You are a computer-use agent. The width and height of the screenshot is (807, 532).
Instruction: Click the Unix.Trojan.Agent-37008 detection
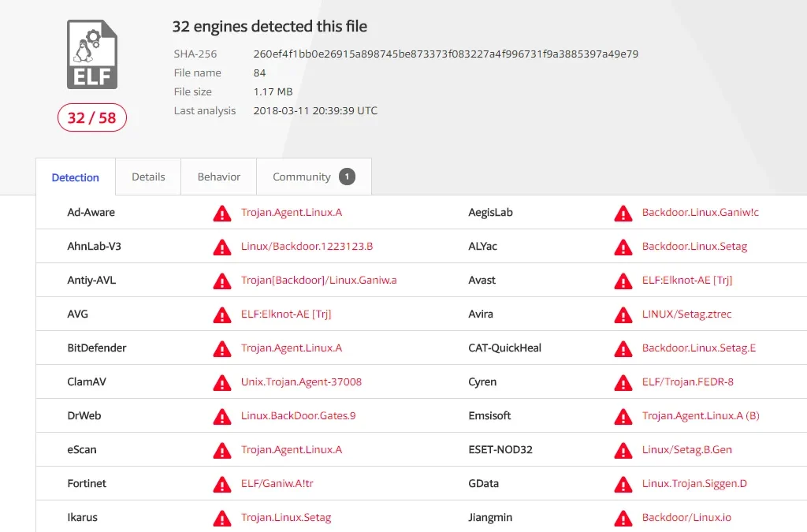(301, 382)
